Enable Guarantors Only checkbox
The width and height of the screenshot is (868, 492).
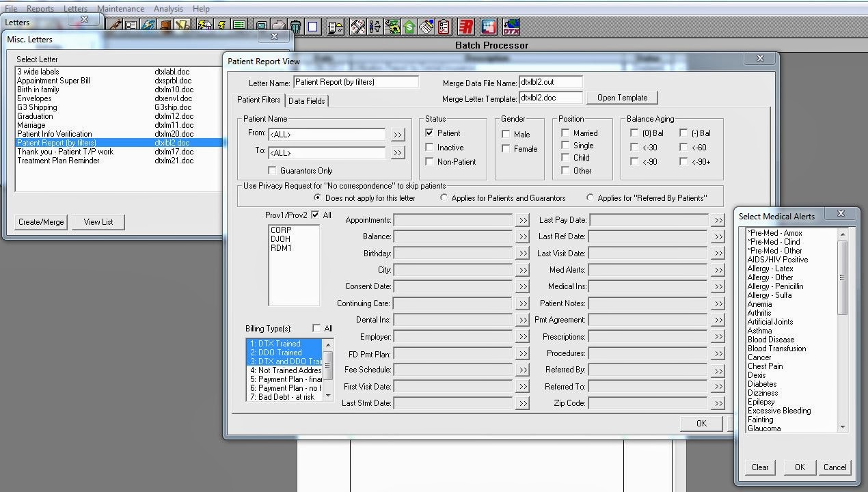point(272,171)
